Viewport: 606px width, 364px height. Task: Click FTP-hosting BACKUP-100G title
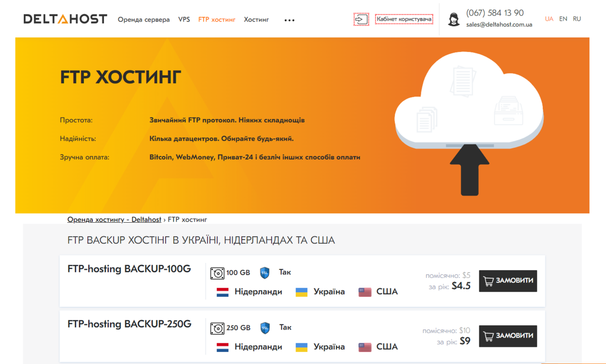129,269
